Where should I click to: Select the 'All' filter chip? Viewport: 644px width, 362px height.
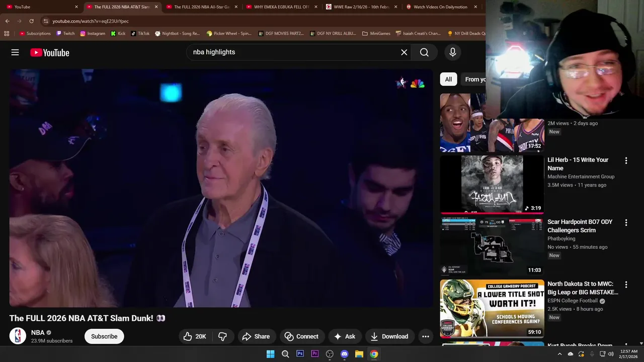(448, 79)
